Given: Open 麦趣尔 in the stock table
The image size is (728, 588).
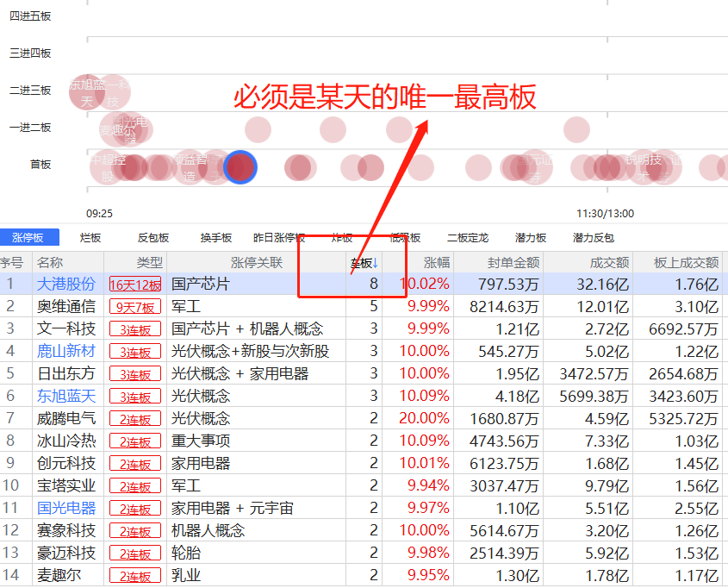Looking at the screenshot, I should pos(59,575).
